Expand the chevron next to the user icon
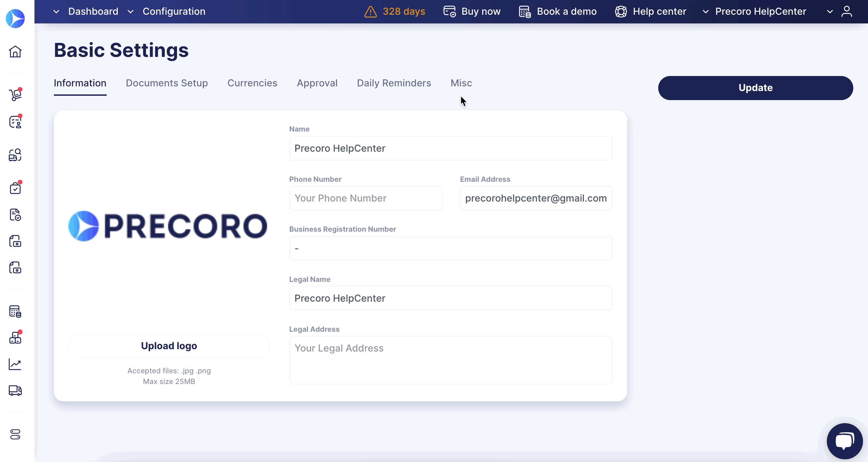 tap(830, 12)
